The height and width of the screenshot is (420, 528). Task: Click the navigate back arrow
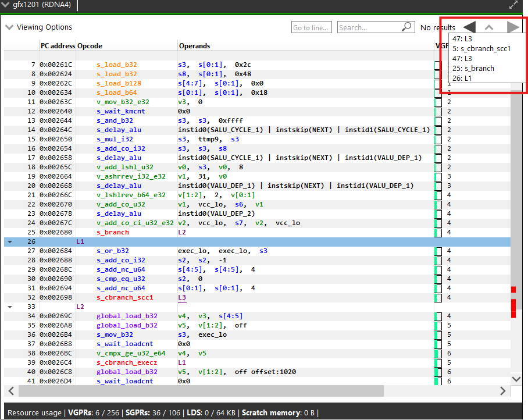469,27
